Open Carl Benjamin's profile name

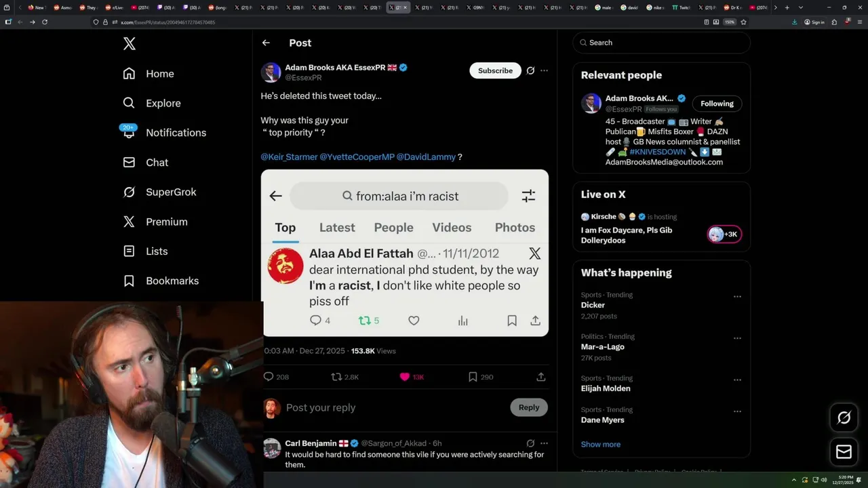pyautogui.click(x=311, y=443)
